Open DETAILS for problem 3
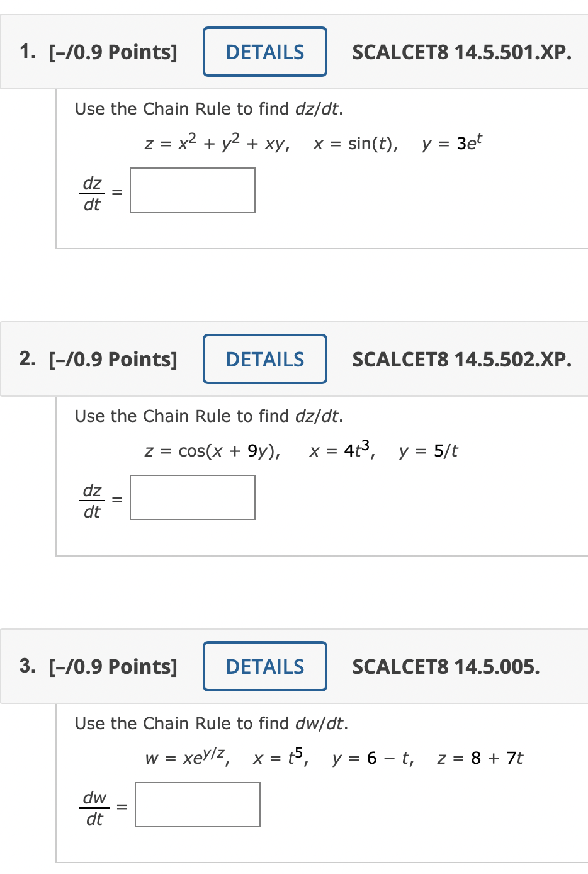The image size is (588, 874). 264,666
